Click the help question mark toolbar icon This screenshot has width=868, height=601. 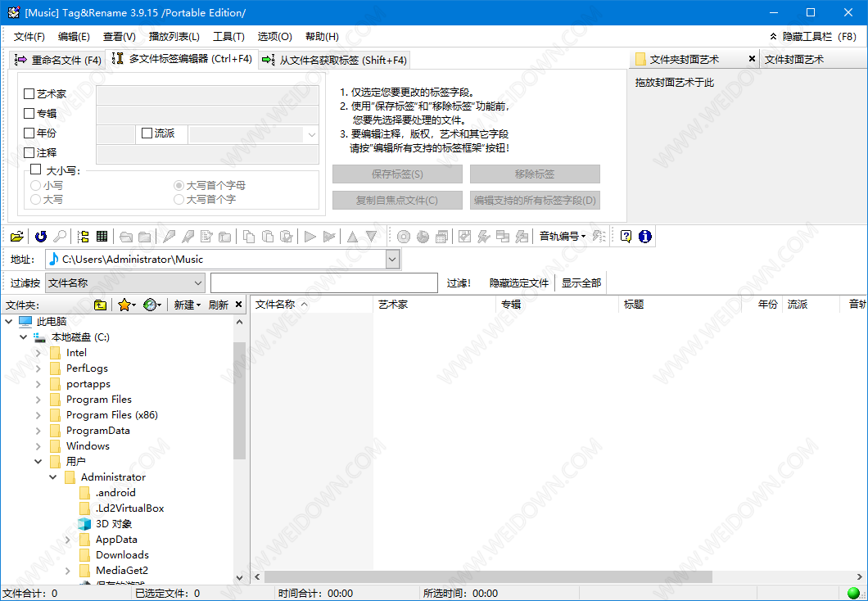point(626,237)
